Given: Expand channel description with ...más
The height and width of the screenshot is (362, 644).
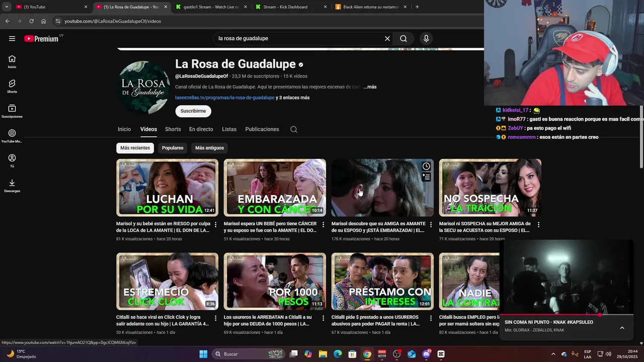Looking at the screenshot, I should [x=370, y=87].
